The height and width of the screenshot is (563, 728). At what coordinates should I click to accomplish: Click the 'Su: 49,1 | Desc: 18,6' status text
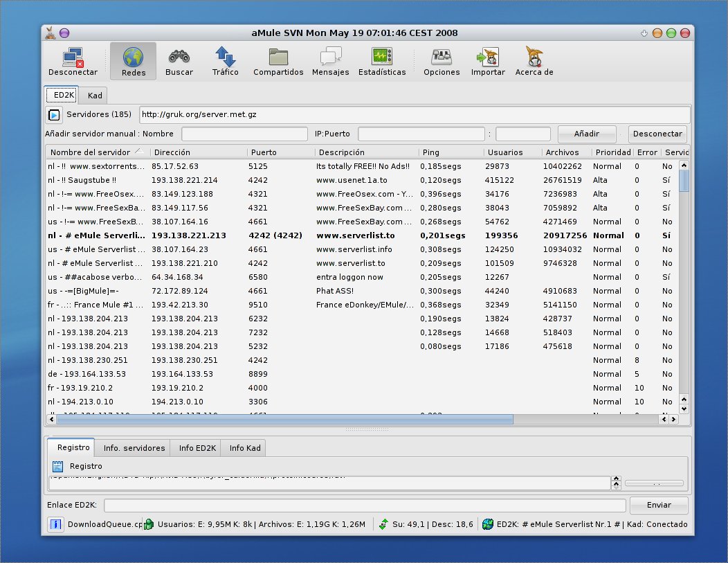pos(433,524)
